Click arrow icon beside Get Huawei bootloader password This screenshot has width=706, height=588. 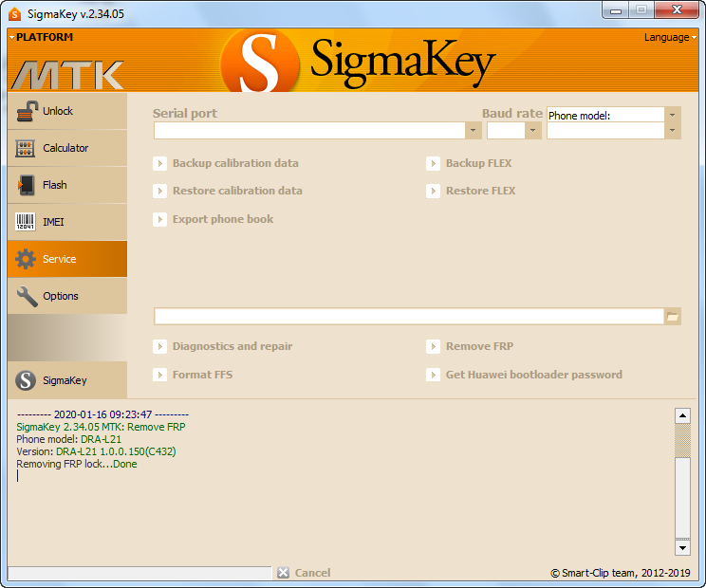click(433, 375)
